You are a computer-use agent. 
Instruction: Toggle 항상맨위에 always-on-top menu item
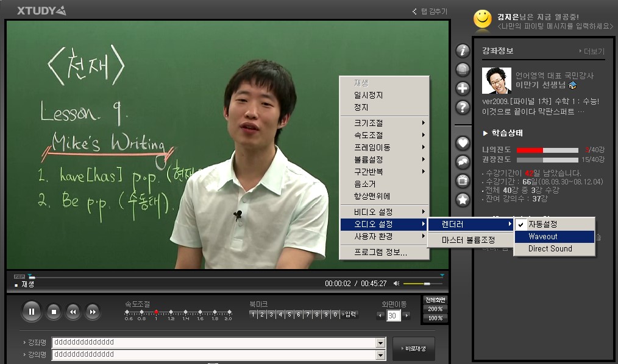(372, 196)
